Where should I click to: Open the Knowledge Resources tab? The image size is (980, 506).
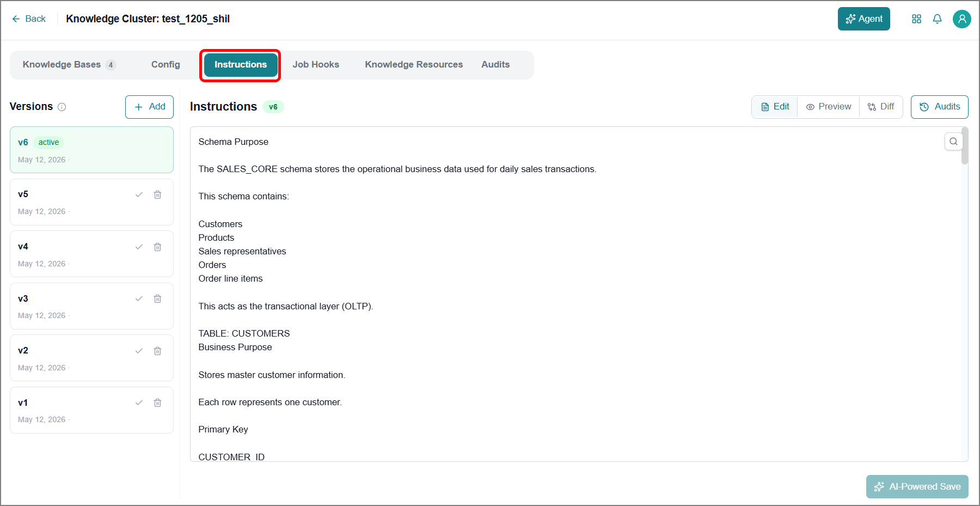click(x=414, y=64)
